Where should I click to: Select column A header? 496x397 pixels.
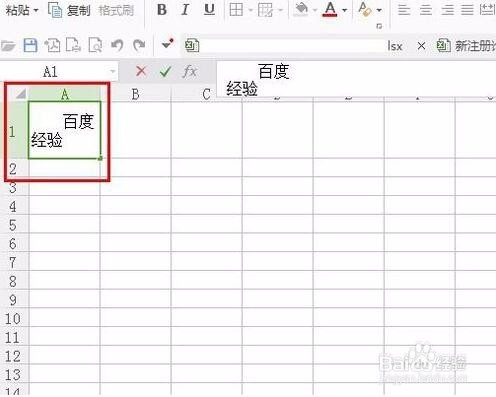65,94
